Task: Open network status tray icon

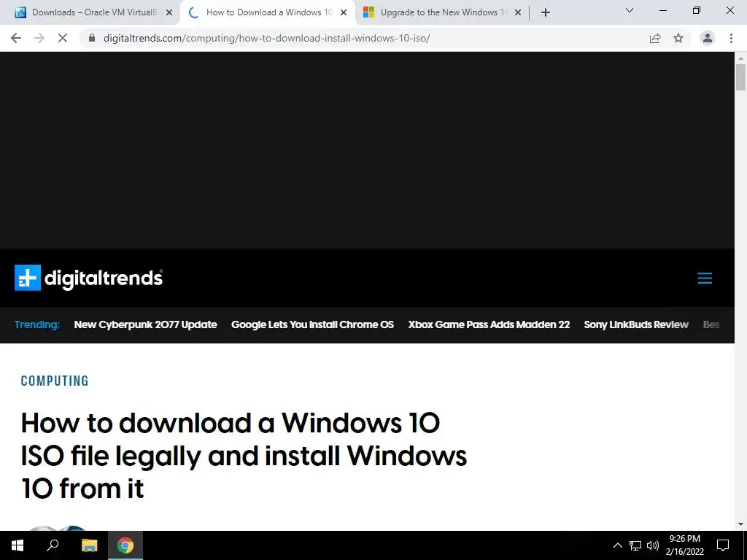Action: tap(635, 545)
